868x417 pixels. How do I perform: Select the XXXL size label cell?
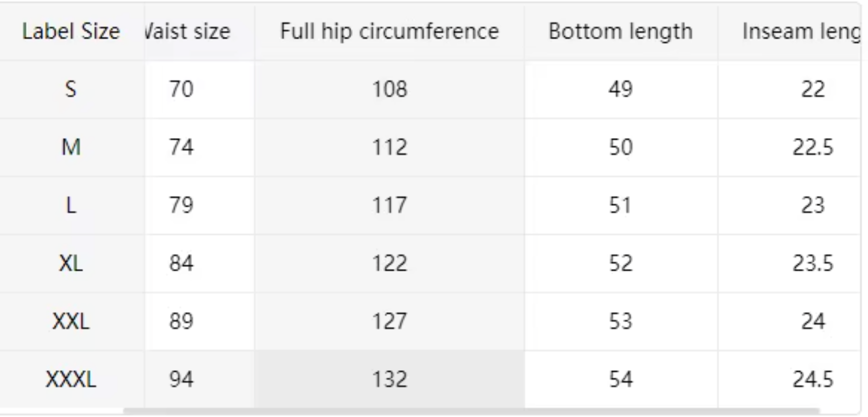(x=71, y=379)
